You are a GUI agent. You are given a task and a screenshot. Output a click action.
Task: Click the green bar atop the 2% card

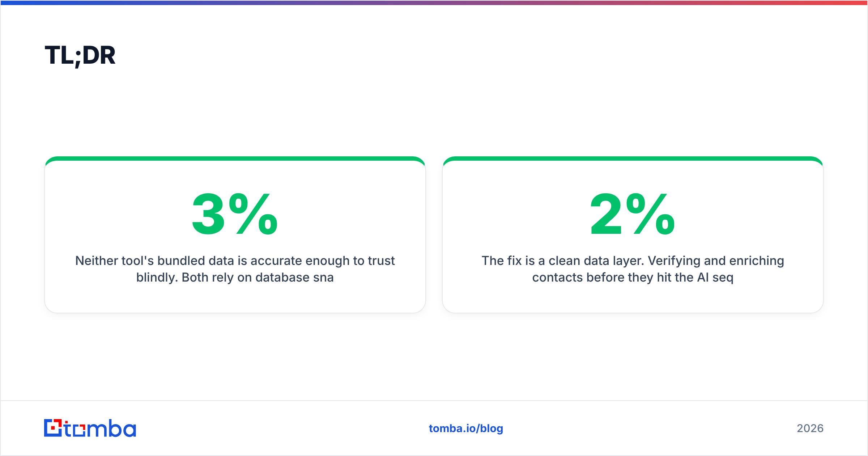(x=633, y=159)
